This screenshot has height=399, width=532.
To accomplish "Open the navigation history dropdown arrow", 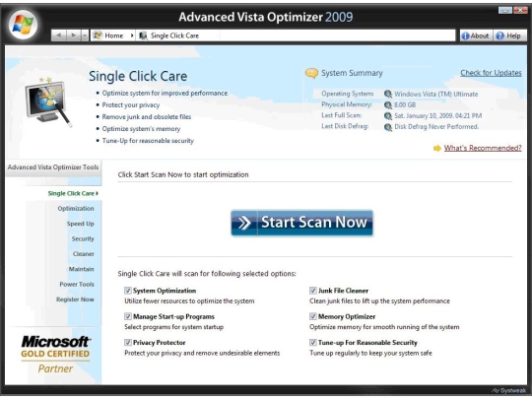I will (85, 35).
